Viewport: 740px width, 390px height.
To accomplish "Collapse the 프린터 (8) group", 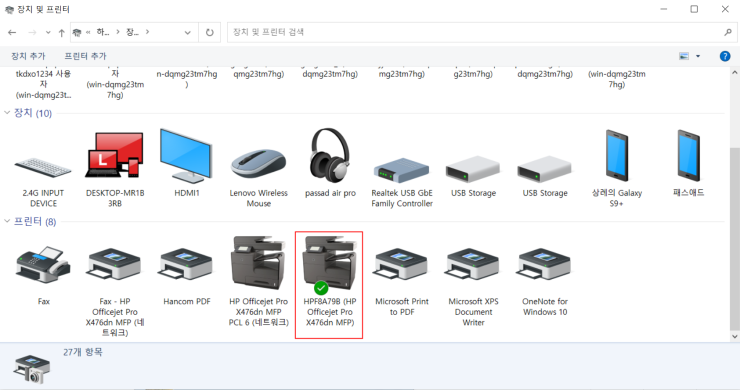I will 7,221.
